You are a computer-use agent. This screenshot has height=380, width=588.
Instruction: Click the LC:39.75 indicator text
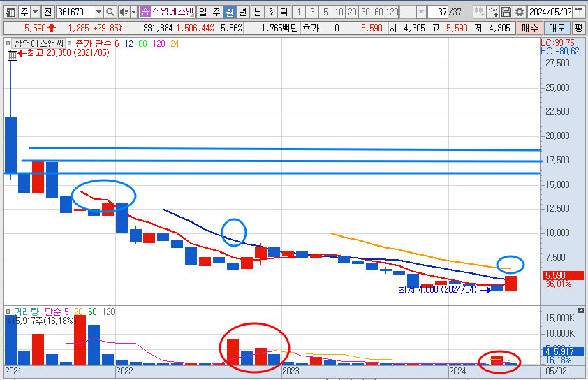coord(558,43)
